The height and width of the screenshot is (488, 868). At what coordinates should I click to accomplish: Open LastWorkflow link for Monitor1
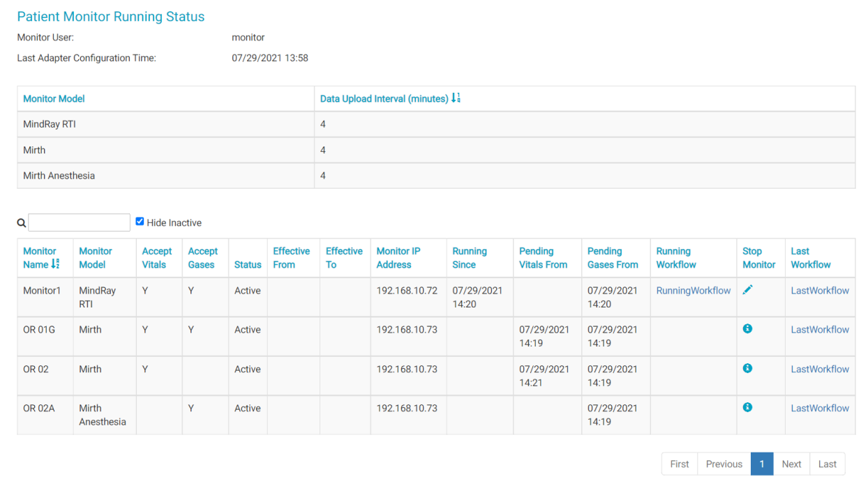pyautogui.click(x=820, y=291)
